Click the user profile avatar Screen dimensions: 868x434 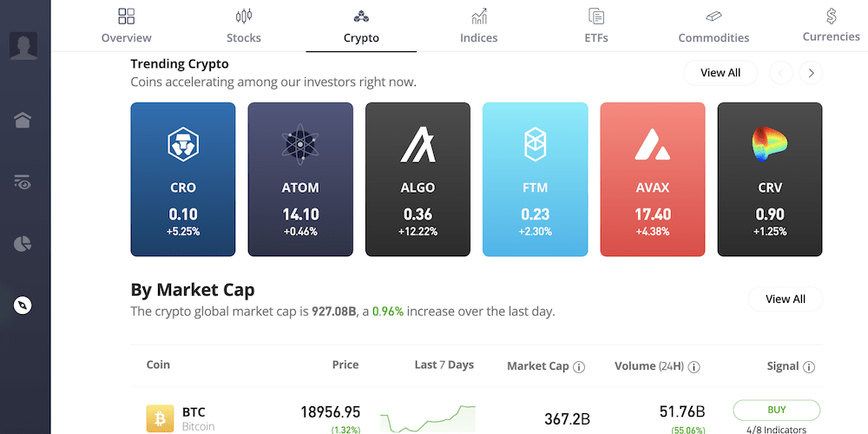(23, 45)
